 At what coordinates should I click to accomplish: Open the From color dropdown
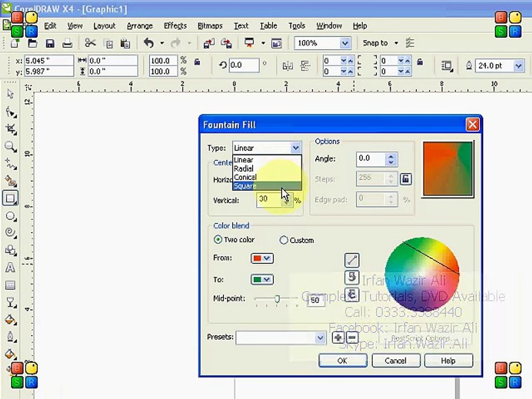click(x=262, y=258)
